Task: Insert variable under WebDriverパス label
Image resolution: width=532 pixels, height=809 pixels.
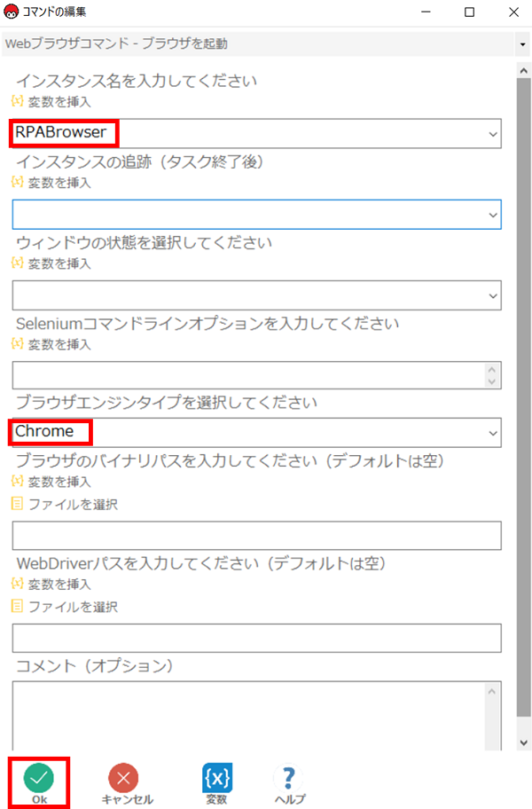Action: tap(51, 584)
